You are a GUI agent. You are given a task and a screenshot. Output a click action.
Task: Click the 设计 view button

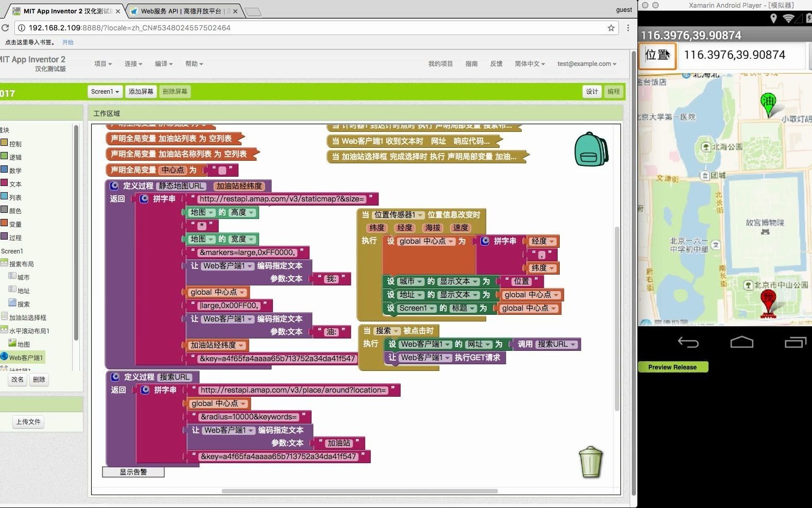pyautogui.click(x=592, y=92)
